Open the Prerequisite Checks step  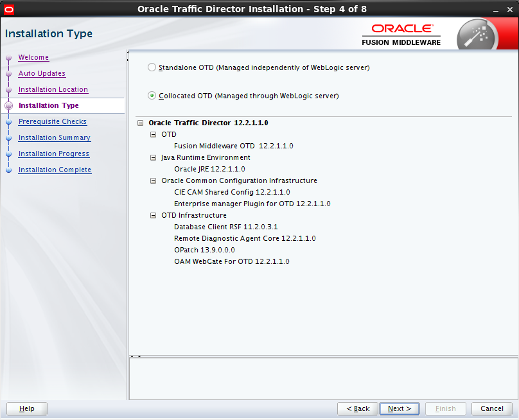[x=52, y=121]
